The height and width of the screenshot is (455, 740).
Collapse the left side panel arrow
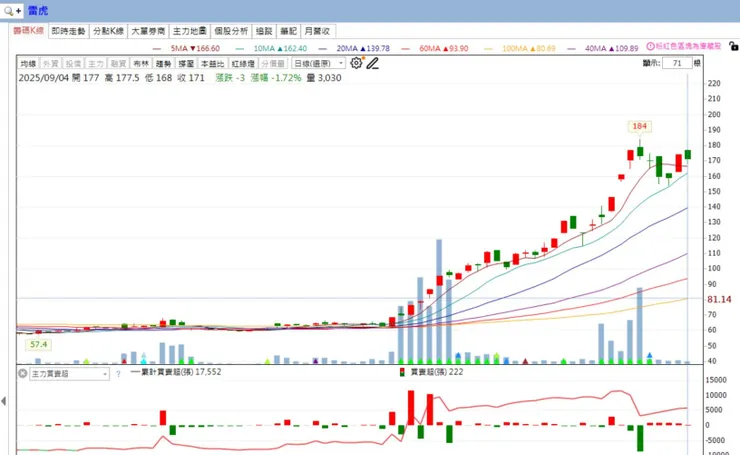(x=4, y=401)
